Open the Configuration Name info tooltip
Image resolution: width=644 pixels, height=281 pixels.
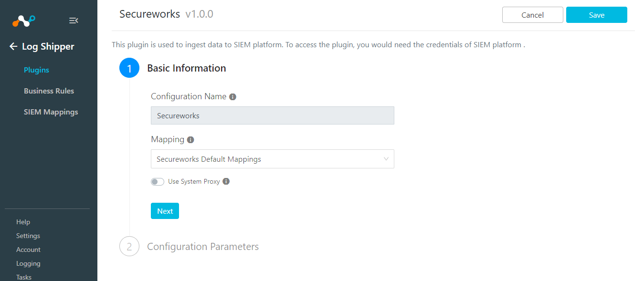click(232, 96)
